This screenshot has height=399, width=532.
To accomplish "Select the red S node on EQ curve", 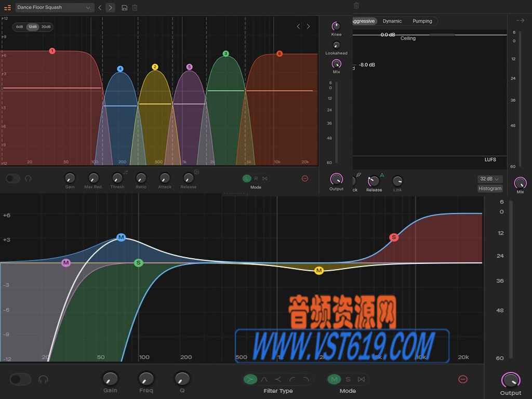I will [394, 237].
